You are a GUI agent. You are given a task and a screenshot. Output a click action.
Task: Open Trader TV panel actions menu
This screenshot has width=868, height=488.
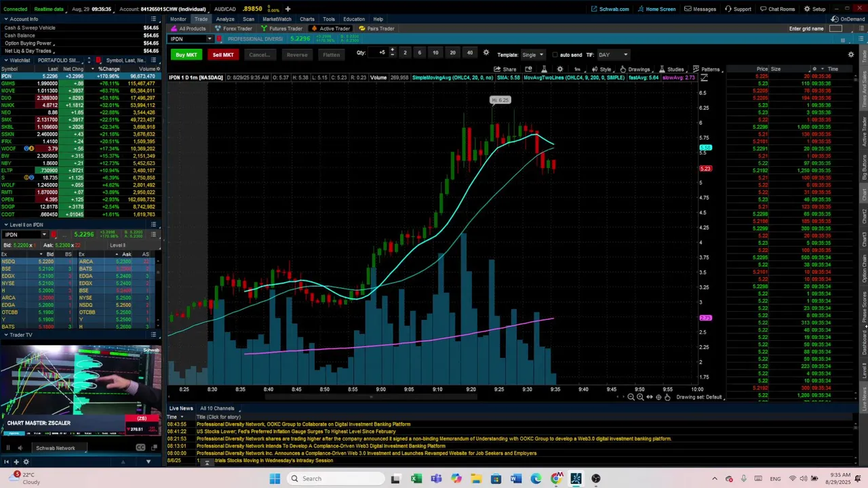tap(154, 335)
